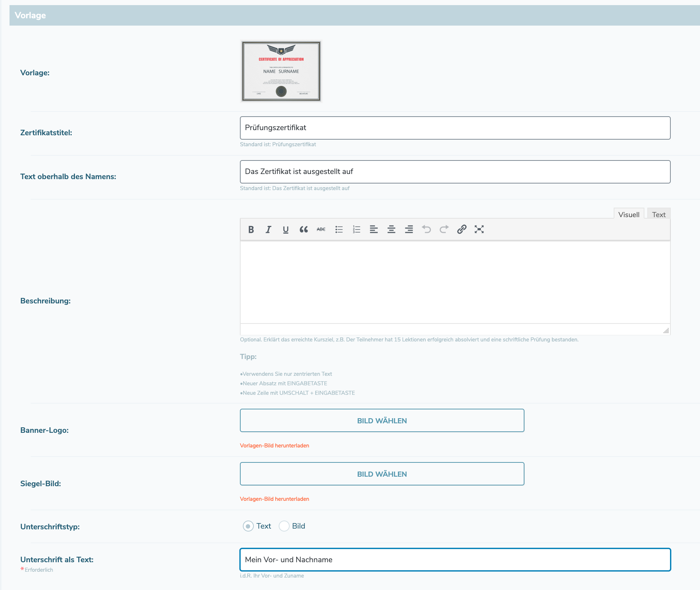
Task: Insert a numbered list
Action: [x=356, y=229]
